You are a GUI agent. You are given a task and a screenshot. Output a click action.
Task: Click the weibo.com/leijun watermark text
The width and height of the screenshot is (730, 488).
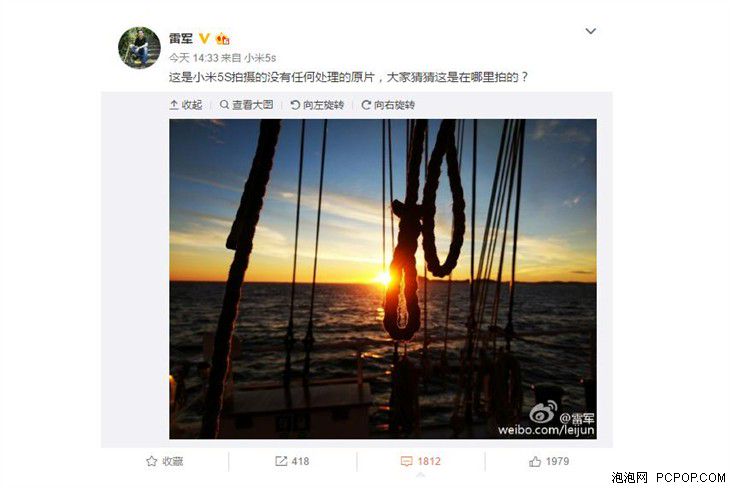(546, 430)
